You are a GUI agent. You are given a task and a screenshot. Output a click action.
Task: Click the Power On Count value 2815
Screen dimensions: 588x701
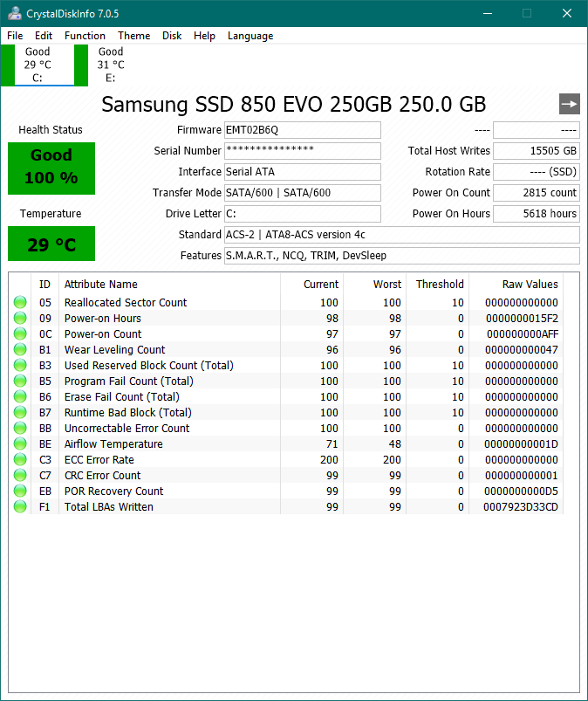537,193
